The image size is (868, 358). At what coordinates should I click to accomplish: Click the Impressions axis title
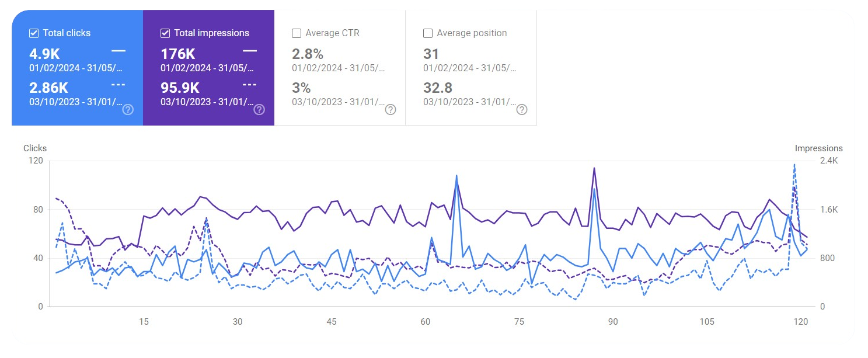click(x=818, y=148)
